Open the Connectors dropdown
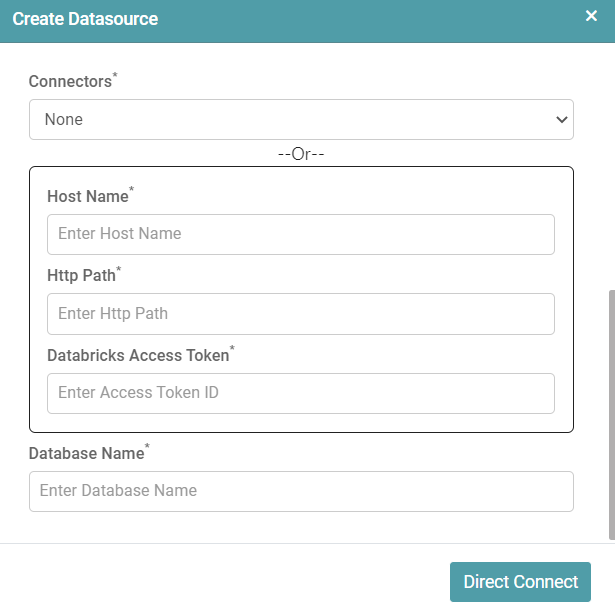 pos(300,119)
